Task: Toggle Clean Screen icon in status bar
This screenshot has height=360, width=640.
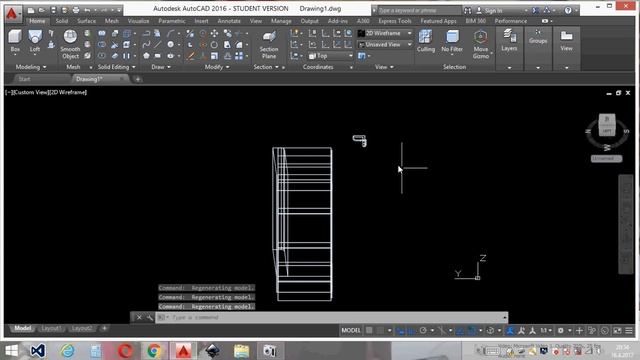Action: point(617,331)
